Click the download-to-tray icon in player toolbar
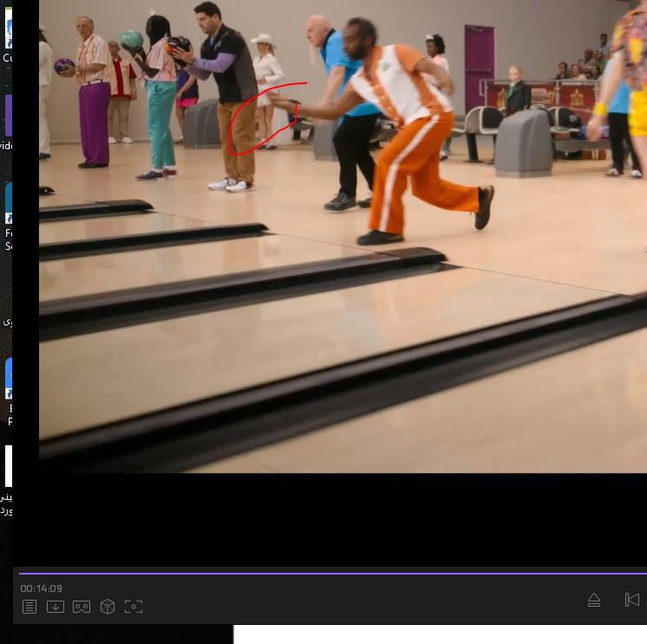 coord(56,607)
